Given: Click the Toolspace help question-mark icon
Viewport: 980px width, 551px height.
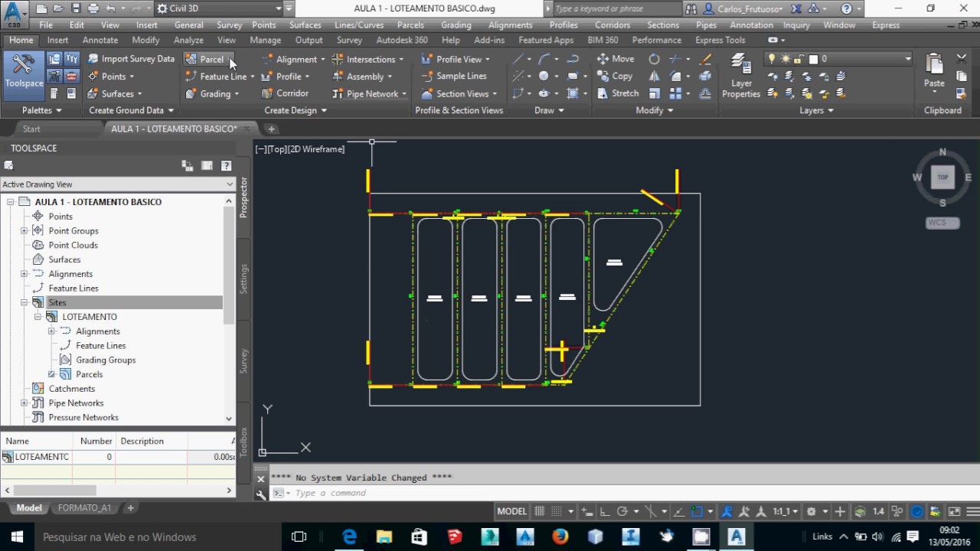Looking at the screenshot, I should 226,165.
